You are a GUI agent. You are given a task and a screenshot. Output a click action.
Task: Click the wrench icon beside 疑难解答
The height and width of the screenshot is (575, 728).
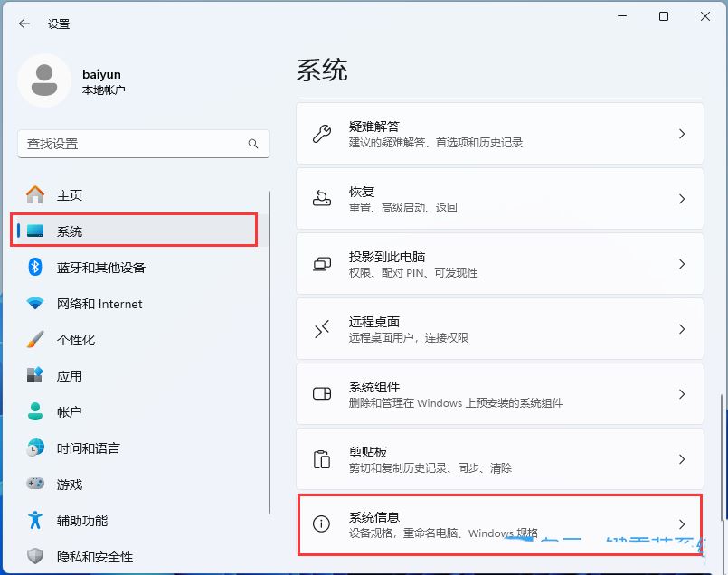(320, 133)
